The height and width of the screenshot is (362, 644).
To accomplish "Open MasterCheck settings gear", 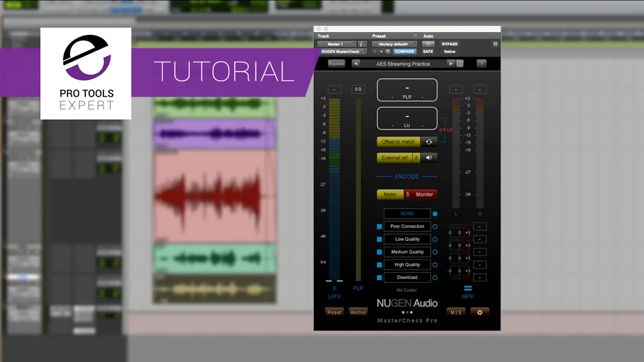I will 480,312.
